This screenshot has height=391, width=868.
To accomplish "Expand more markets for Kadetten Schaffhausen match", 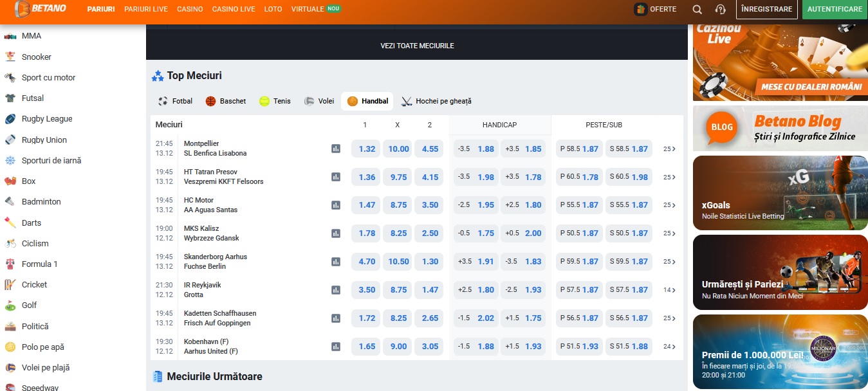I will 670,318.
